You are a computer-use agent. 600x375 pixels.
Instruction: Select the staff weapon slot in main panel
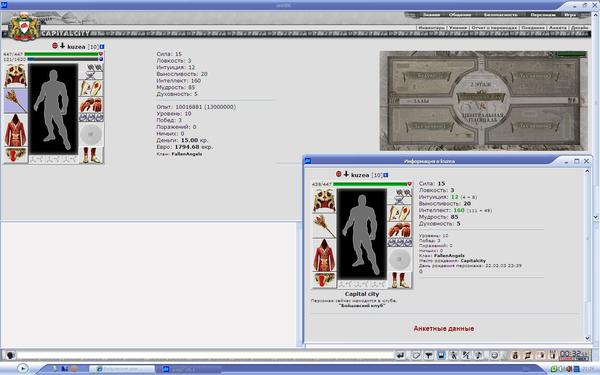coord(16,101)
